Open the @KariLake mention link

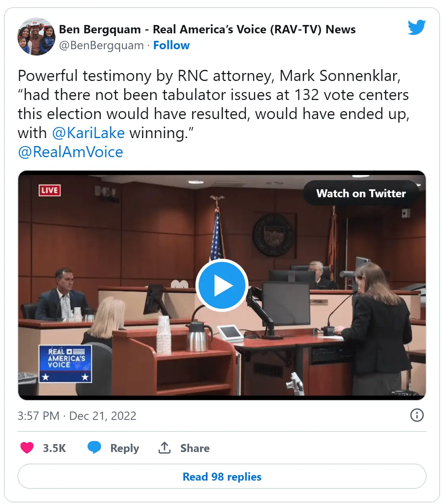point(88,133)
